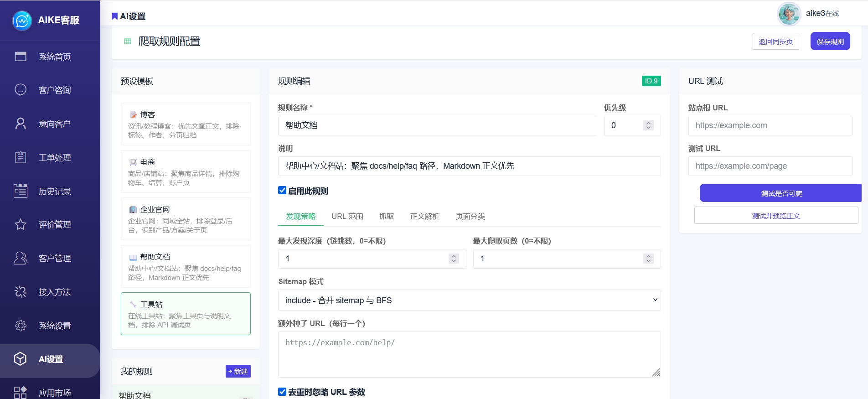Switch to 发现策略 tab
Viewport: 868px width, 399px height.
301,216
